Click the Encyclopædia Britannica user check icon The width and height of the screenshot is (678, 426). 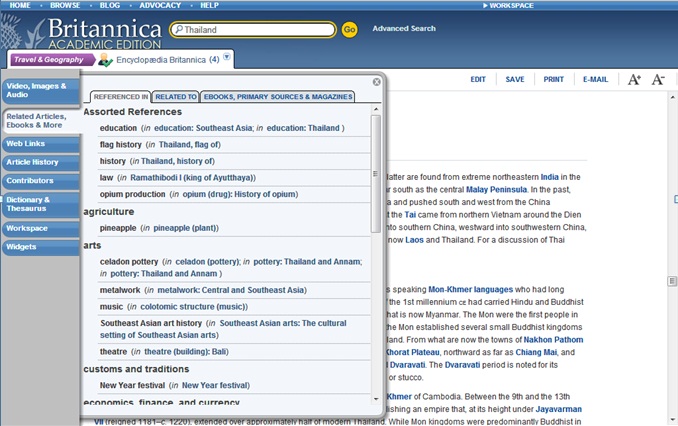pos(105,60)
